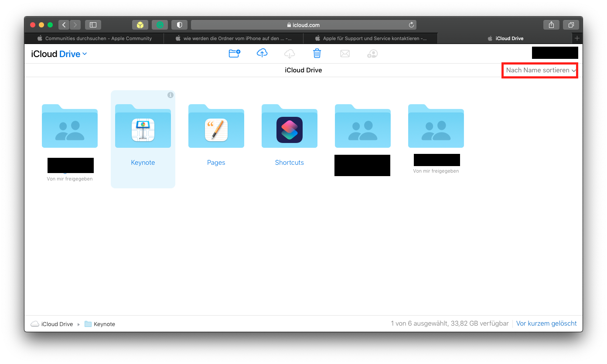
Task: Click the green circle extension icon
Action: pyautogui.click(x=160, y=25)
